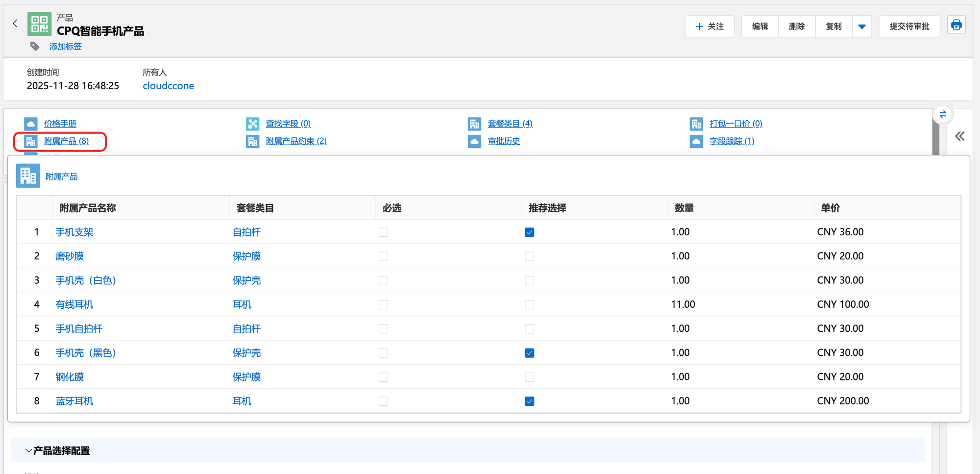Click the 审批历史 cloud icon
Screen dimensions: 980x474
(x=474, y=142)
